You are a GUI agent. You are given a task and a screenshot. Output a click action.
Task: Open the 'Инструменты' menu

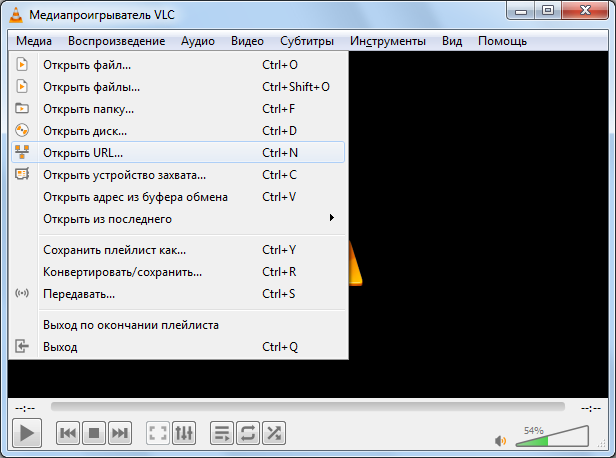(387, 41)
